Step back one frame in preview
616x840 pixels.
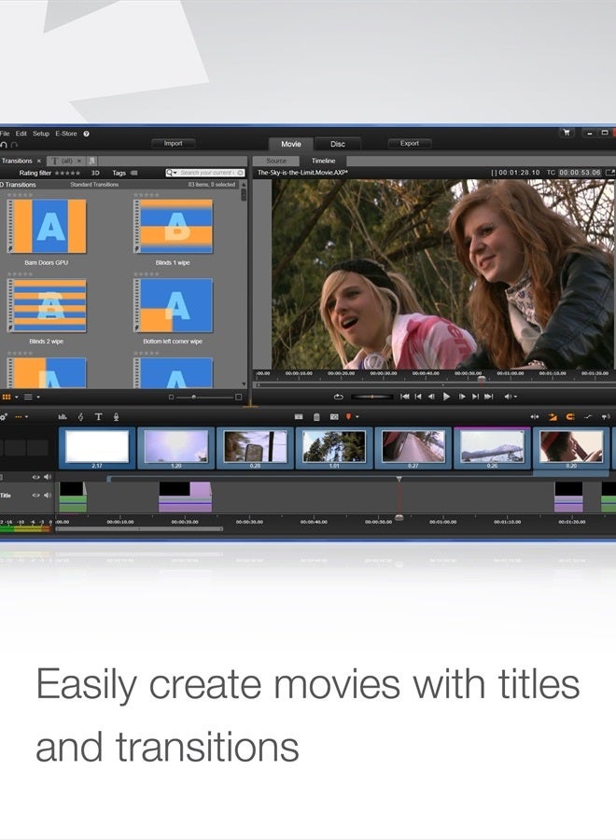[432, 397]
